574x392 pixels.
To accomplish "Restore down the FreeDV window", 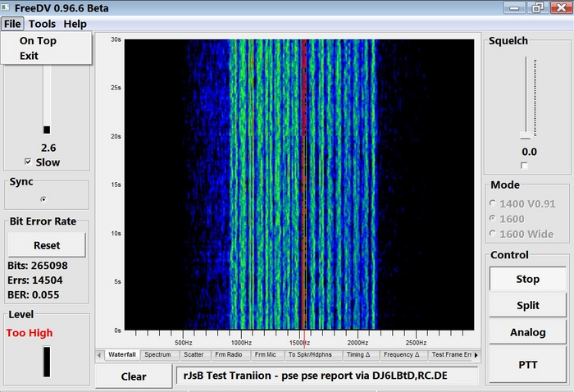I will [537, 7].
